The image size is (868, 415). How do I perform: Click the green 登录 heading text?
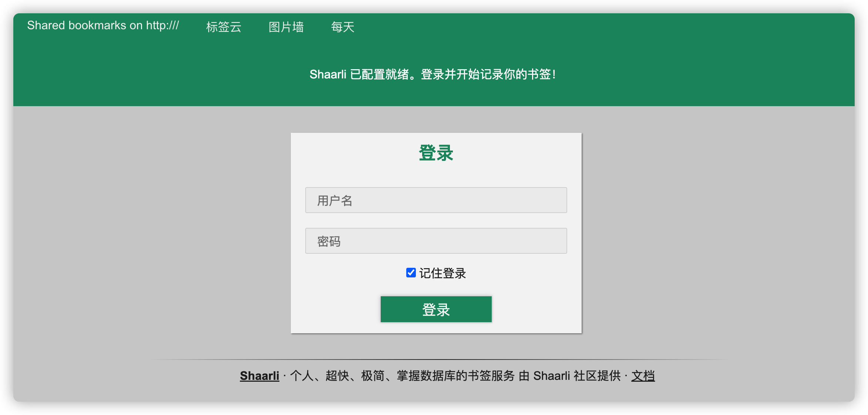point(436,153)
